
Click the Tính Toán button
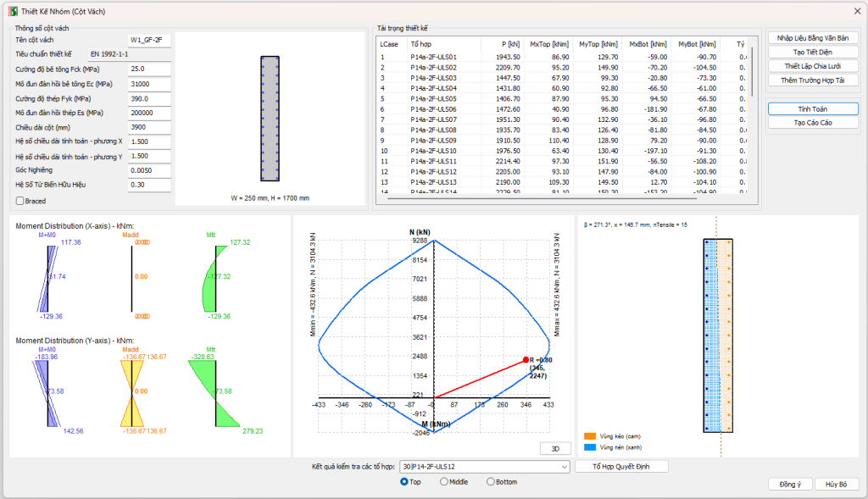click(812, 109)
